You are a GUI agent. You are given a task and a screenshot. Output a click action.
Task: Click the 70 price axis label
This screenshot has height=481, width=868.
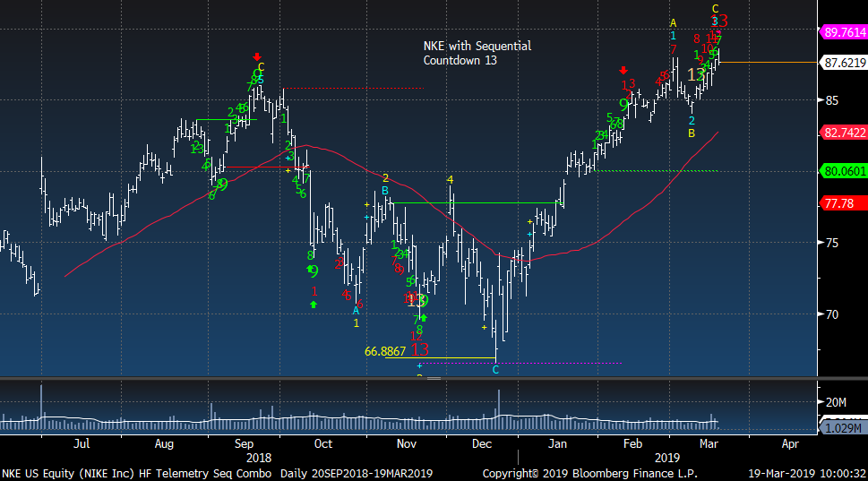tap(831, 314)
